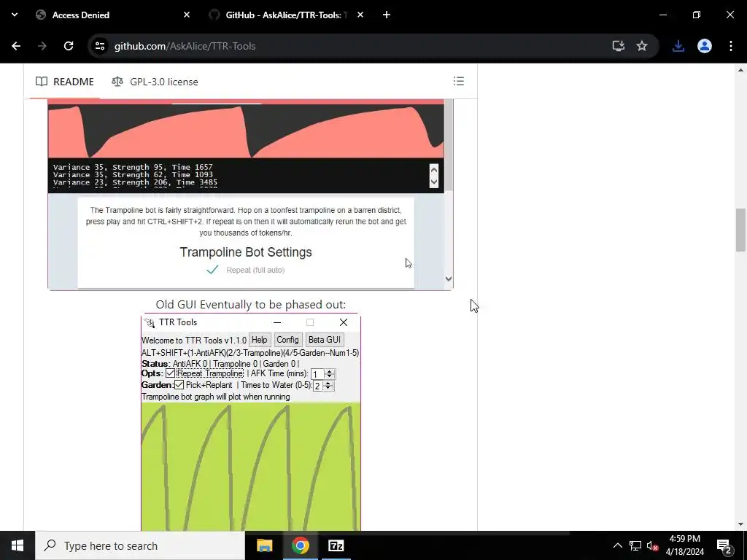Image resolution: width=747 pixels, height=560 pixels.
Task: Click the Windows taskbar search box
Action: (x=140, y=545)
